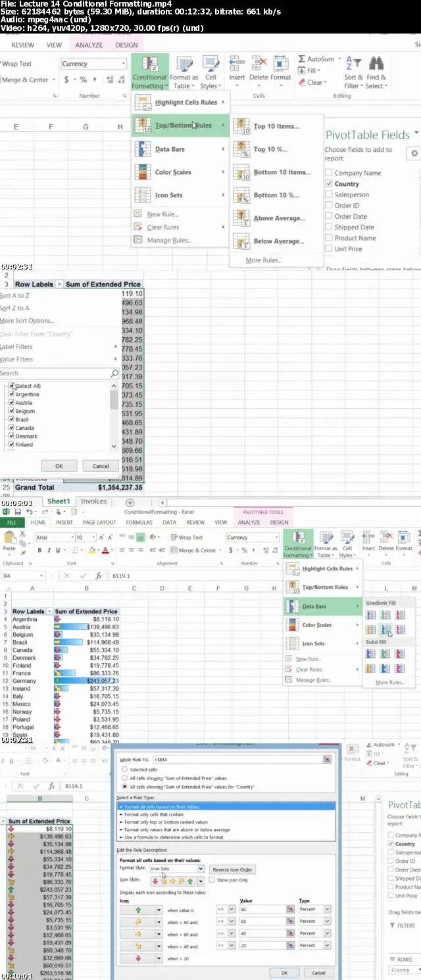Toggle the (Select All) filter checkbox
Image resolution: width=421 pixels, height=980 pixels.
[x=11, y=386]
